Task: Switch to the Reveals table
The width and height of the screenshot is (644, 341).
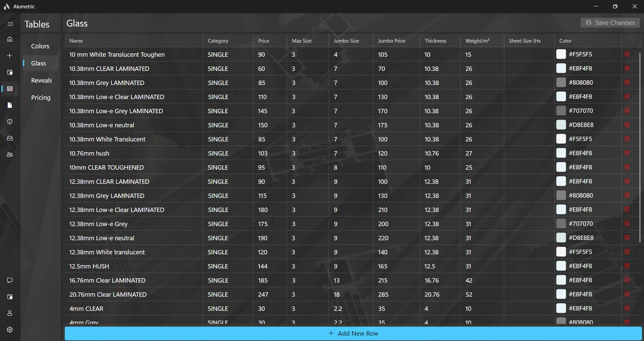Action: pos(40,81)
